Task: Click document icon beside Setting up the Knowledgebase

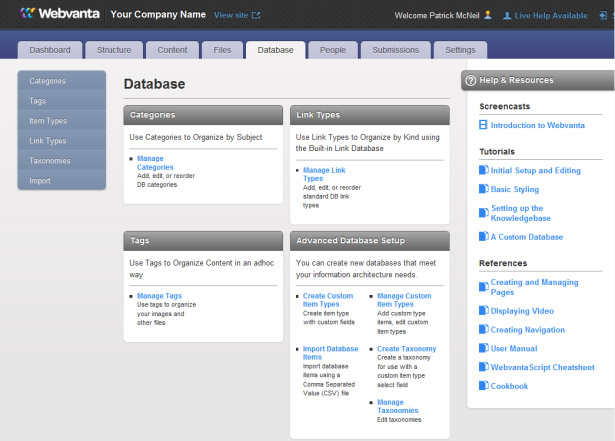Action: pyautogui.click(x=484, y=213)
